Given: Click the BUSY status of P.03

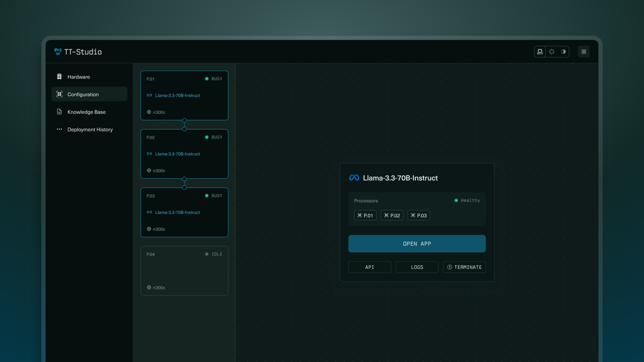Looking at the screenshot, I should coord(213,196).
